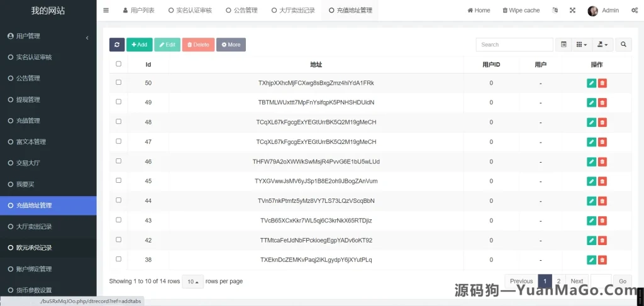Image resolution: width=644 pixels, height=306 pixels.
Task: Tick the checkbox for Id 45
Action: pyautogui.click(x=119, y=180)
